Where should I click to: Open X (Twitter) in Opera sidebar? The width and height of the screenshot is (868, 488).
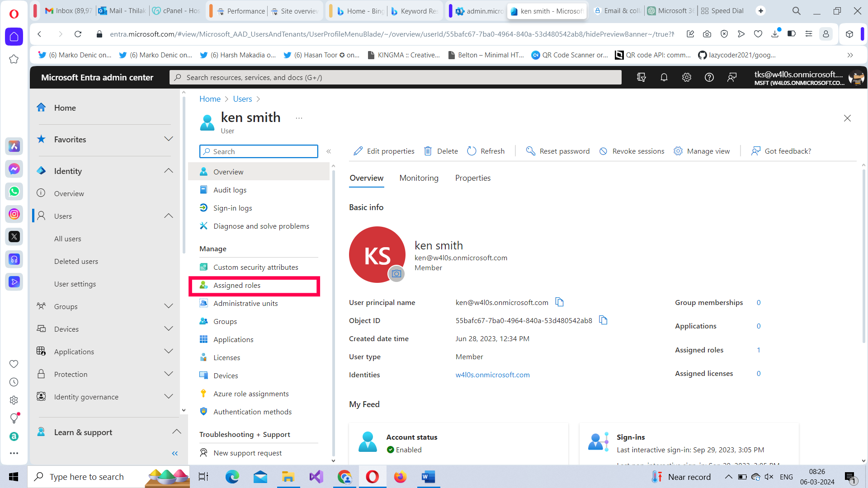14,236
